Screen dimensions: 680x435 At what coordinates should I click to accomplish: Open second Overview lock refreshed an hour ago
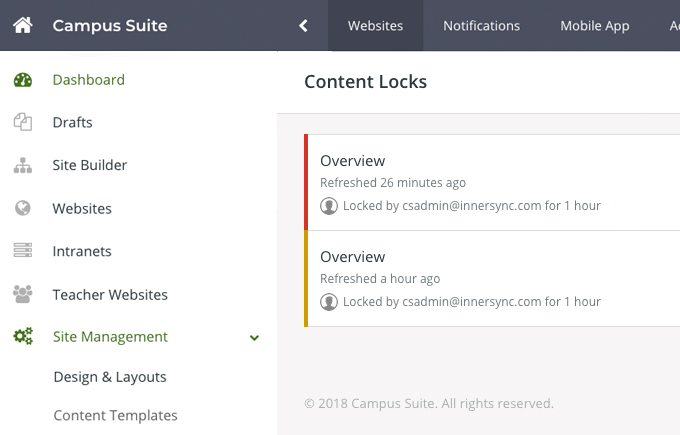[x=352, y=257]
